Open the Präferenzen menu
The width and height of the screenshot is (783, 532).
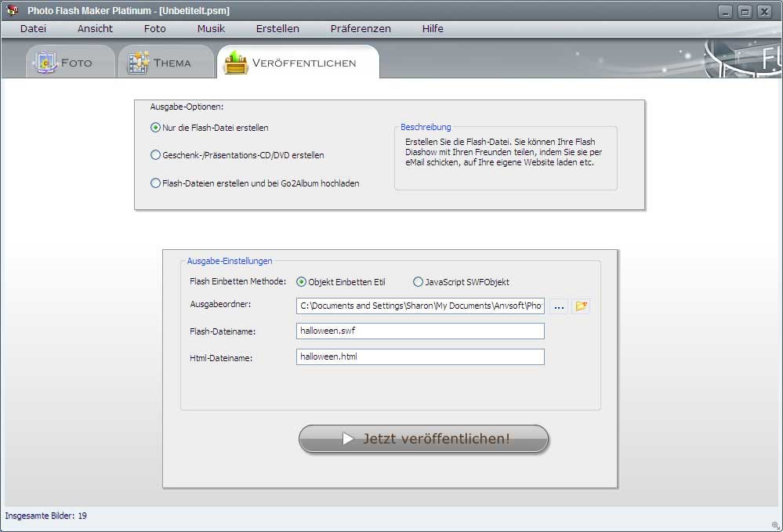361,28
